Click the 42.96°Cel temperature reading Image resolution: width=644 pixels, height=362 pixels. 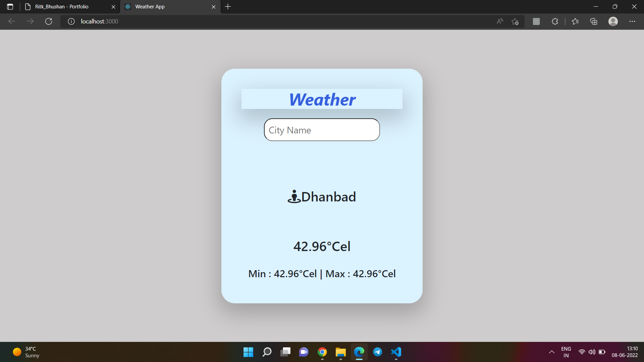coord(322,246)
